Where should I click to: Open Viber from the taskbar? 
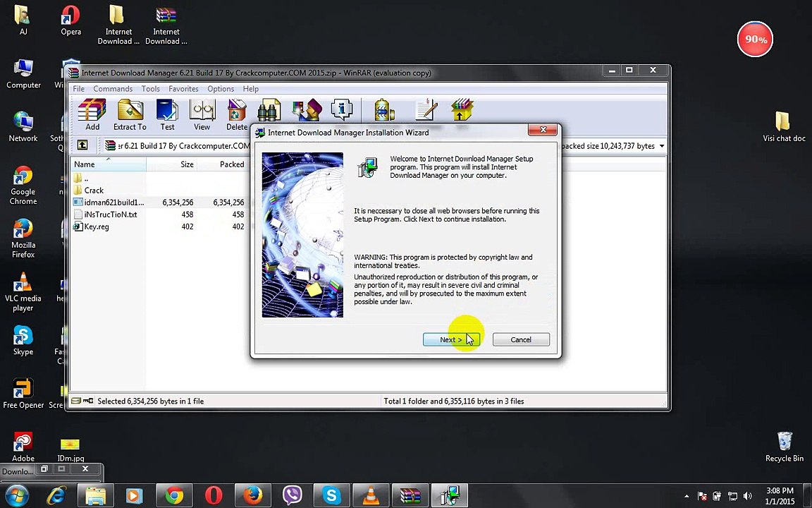coord(293,496)
